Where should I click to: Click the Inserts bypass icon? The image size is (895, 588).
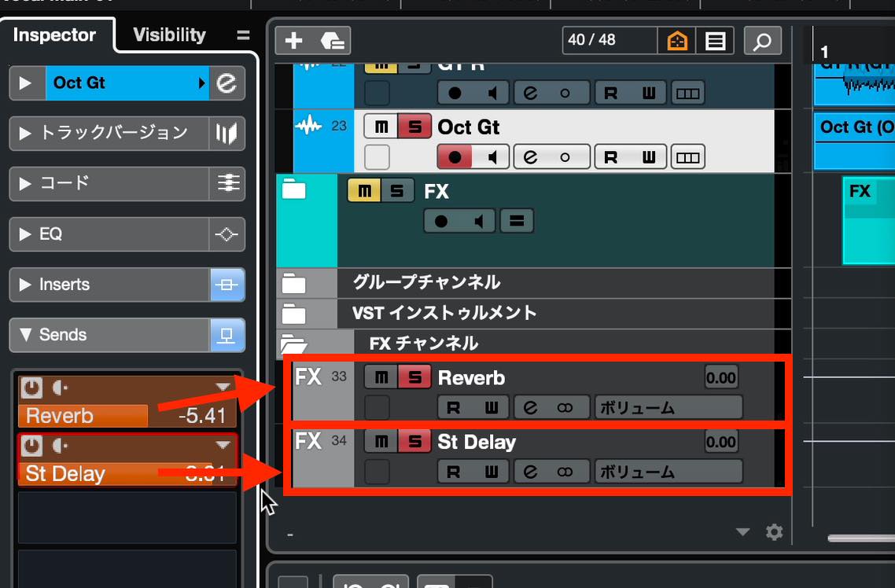[227, 284]
